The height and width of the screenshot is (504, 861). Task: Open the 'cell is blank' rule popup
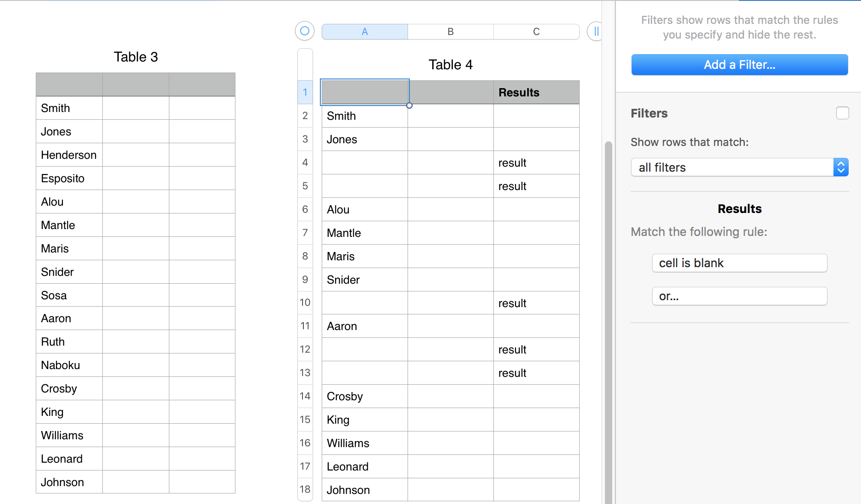coord(739,263)
